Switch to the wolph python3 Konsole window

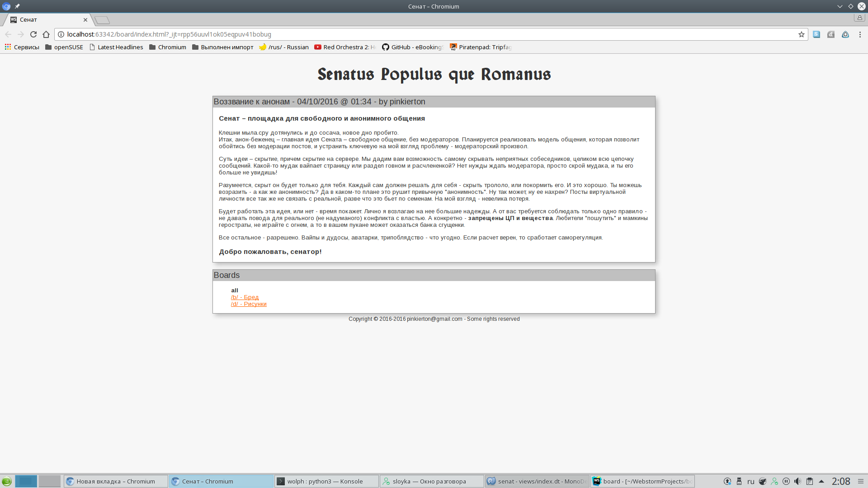tap(326, 481)
